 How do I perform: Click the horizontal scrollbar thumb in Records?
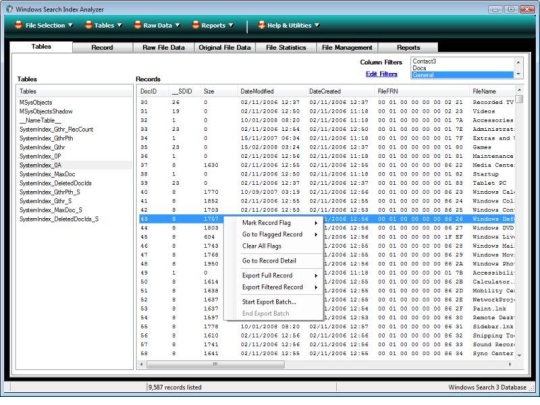pos(216,364)
